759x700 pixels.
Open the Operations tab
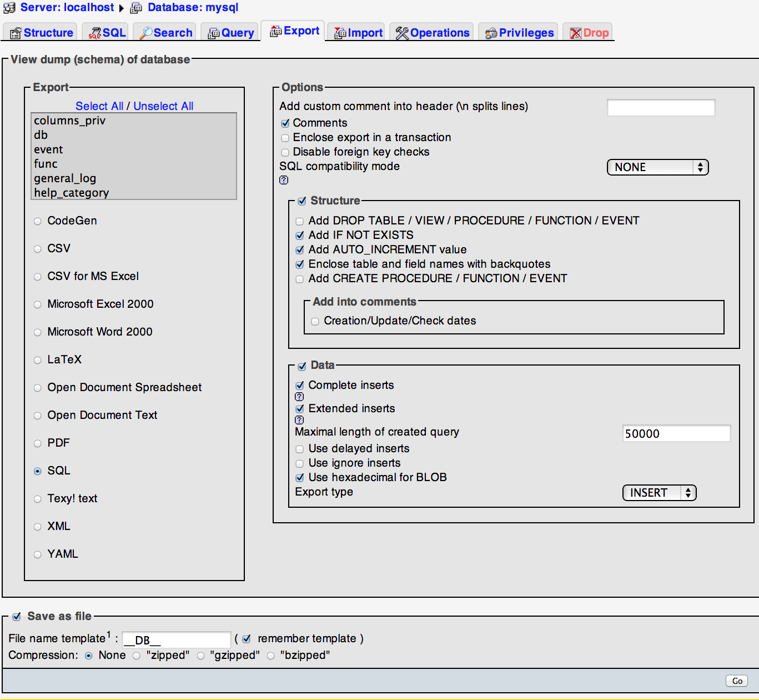click(x=433, y=33)
